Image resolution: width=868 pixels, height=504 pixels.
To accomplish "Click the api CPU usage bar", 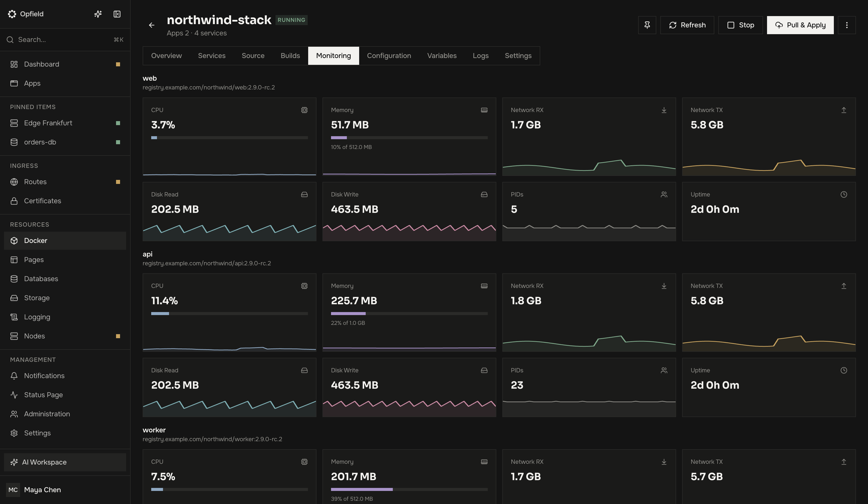I will click(229, 314).
